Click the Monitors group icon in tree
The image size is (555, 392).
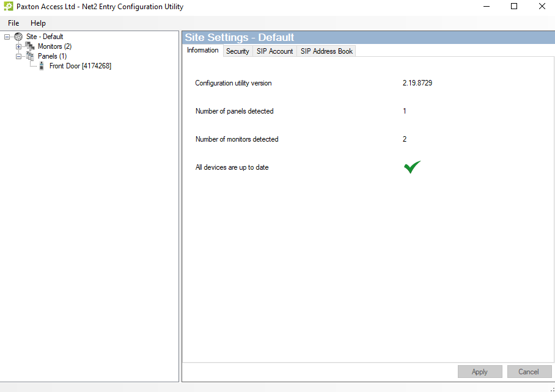pyautogui.click(x=30, y=46)
